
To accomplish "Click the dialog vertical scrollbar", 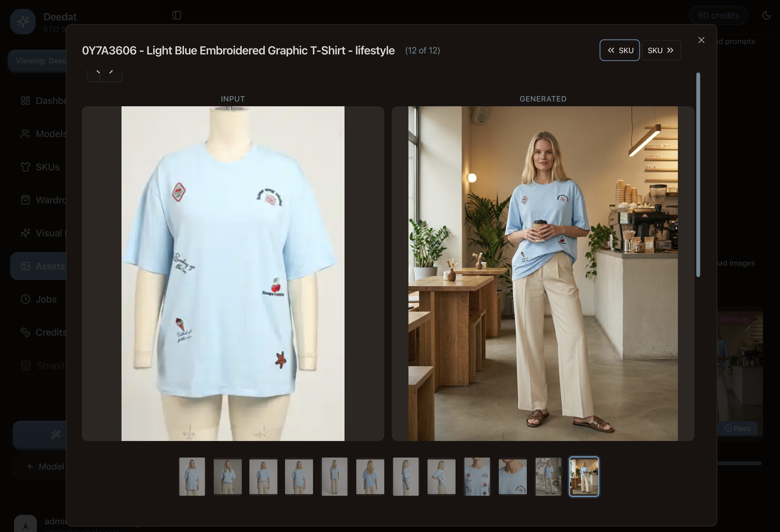I will coord(698,175).
